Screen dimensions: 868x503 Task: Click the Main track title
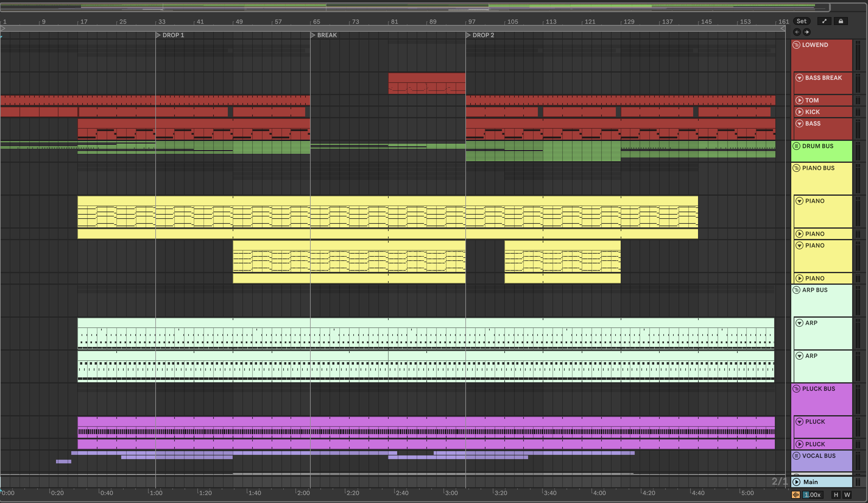coord(810,482)
